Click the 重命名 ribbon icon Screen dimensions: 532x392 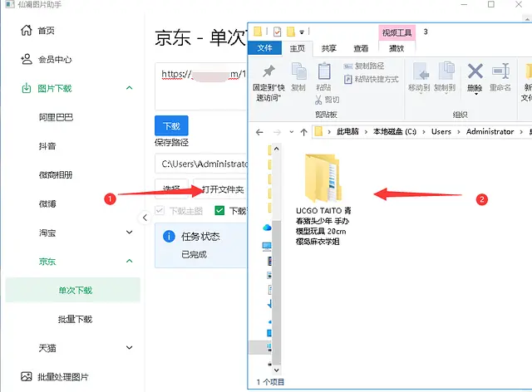pyautogui.click(x=500, y=71)
